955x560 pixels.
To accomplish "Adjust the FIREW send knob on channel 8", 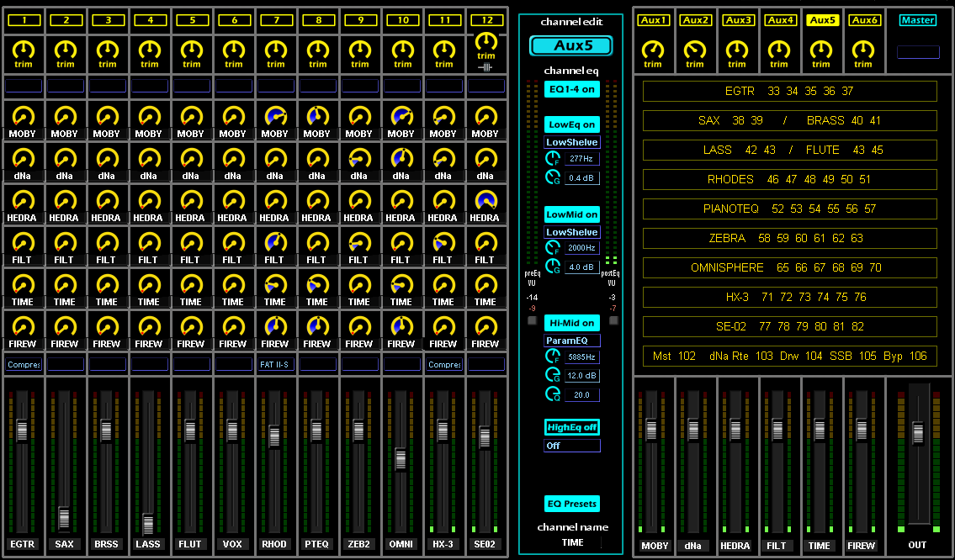I will 317,327.
